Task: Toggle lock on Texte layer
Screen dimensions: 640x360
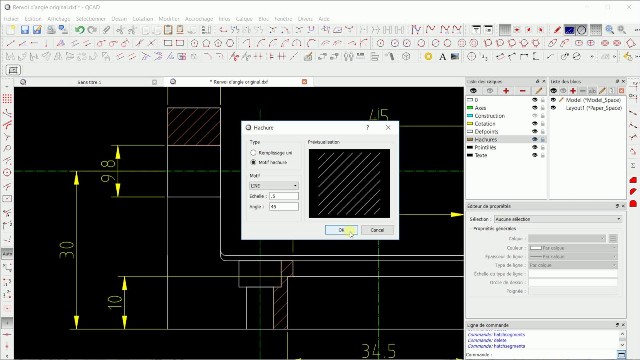Action: tap(542, 155)
